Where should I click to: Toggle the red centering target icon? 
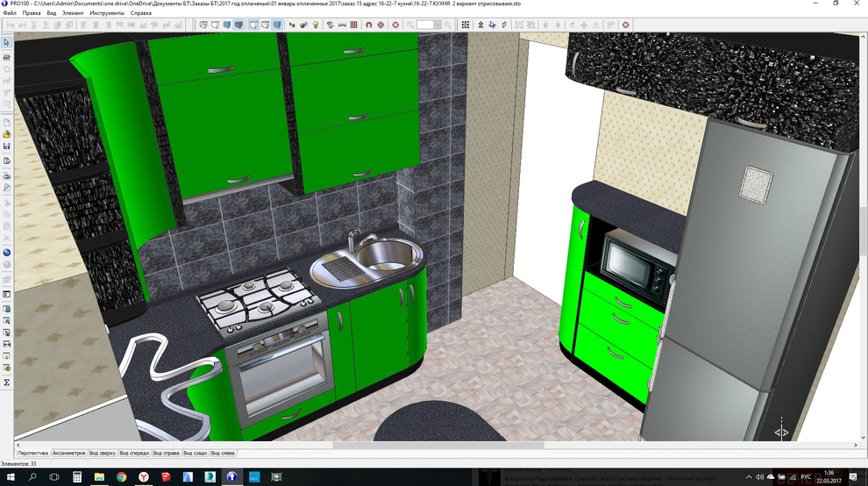coord(396,25)
